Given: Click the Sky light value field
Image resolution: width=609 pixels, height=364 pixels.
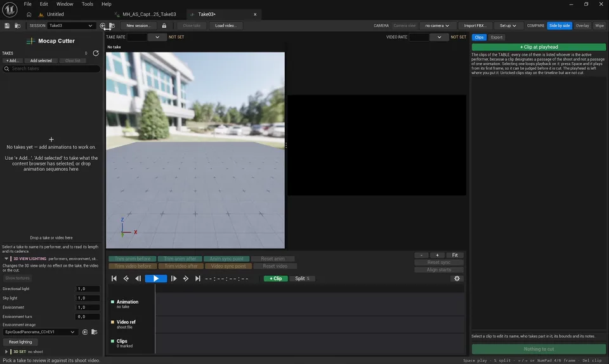Looking at the screenshot, I should [88, 298].
